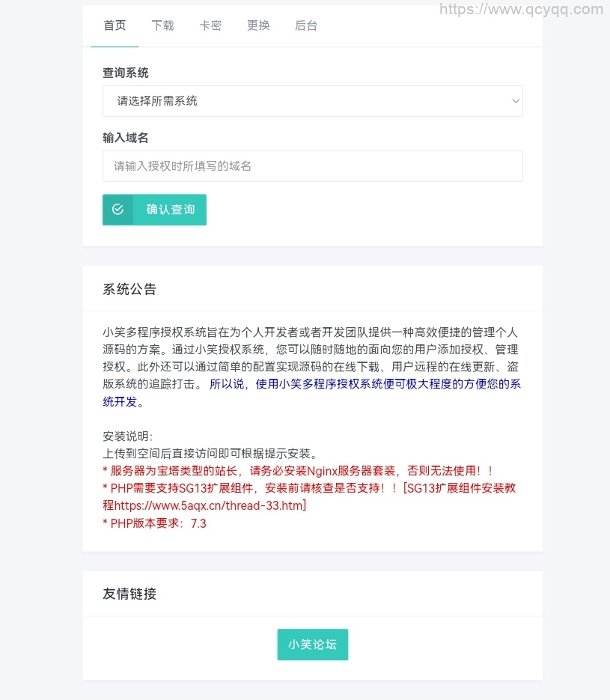
Task: Go to the 更换 tab
Action: 258,25
